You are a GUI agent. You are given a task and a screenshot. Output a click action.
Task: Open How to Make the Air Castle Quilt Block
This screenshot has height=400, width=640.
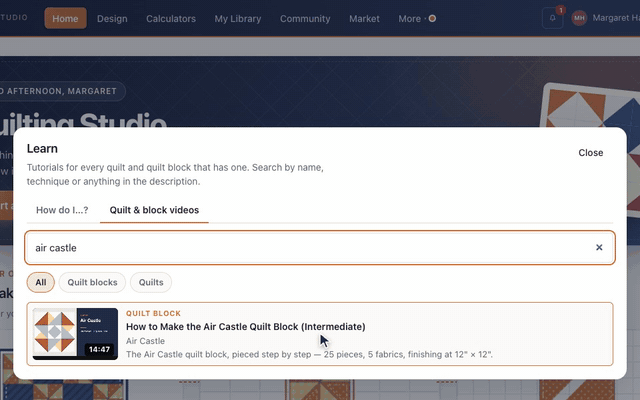pyautogui.click(x=246, y=327)
